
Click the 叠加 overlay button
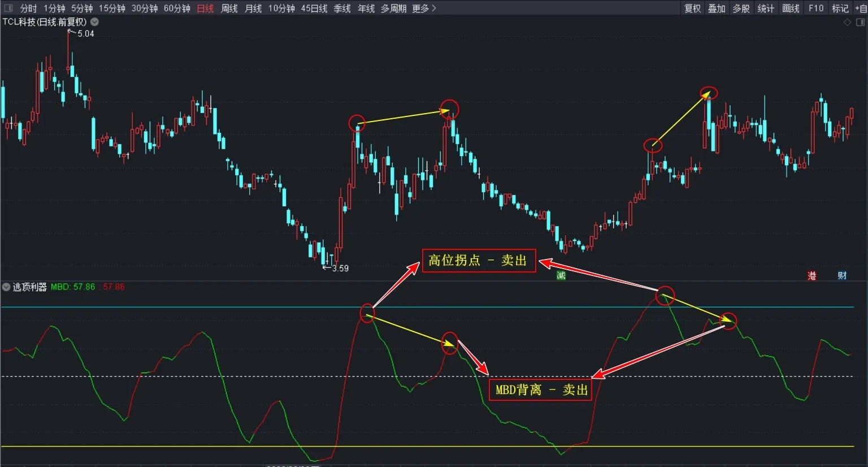point(717,8)
